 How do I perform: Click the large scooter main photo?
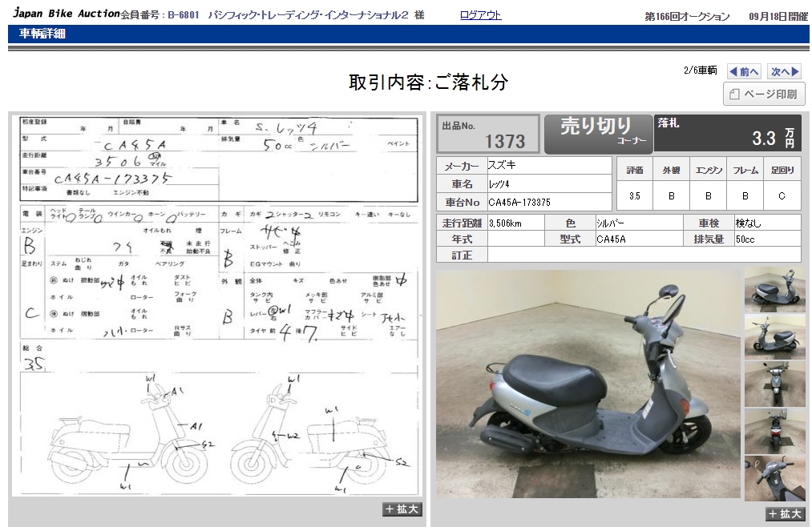click(588, 384)
